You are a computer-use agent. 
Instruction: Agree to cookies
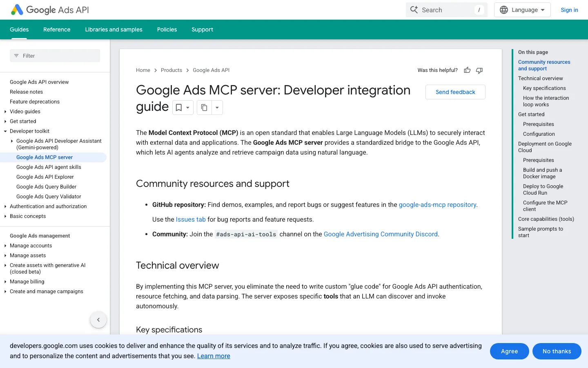point(509,351)
